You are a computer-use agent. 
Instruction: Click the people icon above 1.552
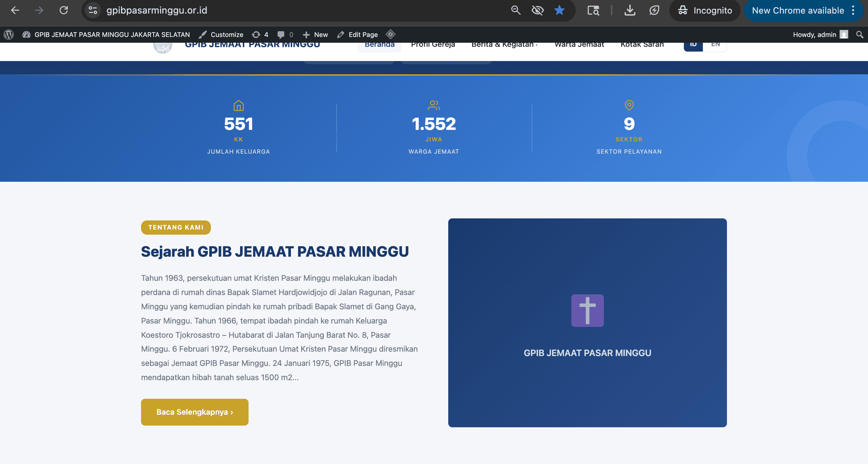point(434,105)
